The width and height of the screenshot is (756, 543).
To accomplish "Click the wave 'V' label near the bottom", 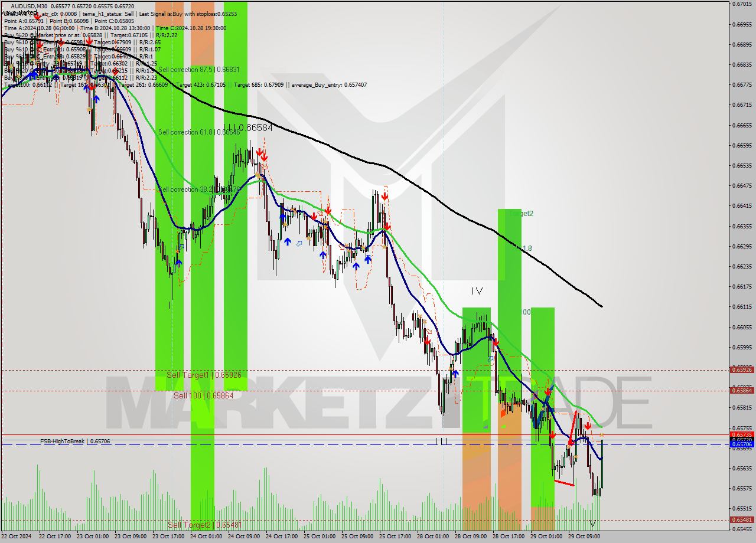I will click(592, 524).
